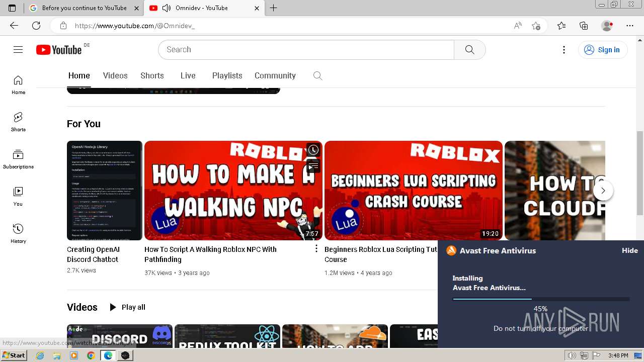The width and height of the screenshot is (644, 362).
Task: Open Shorts in the sidebar
Action: click(18, 122)
